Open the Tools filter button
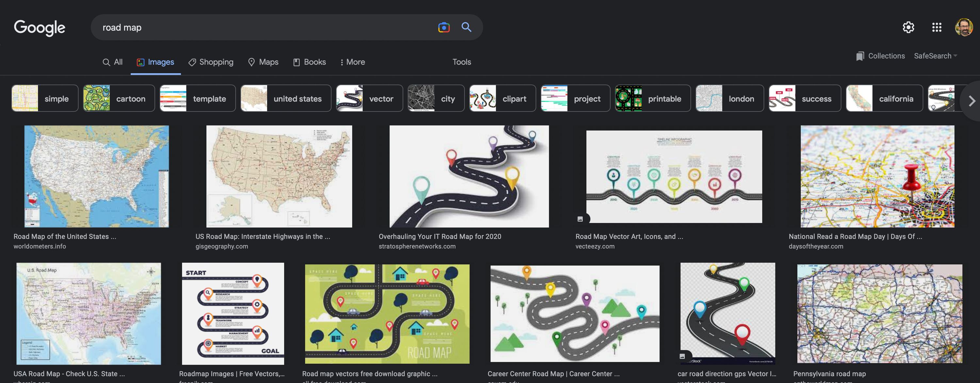 coord(462,62)
